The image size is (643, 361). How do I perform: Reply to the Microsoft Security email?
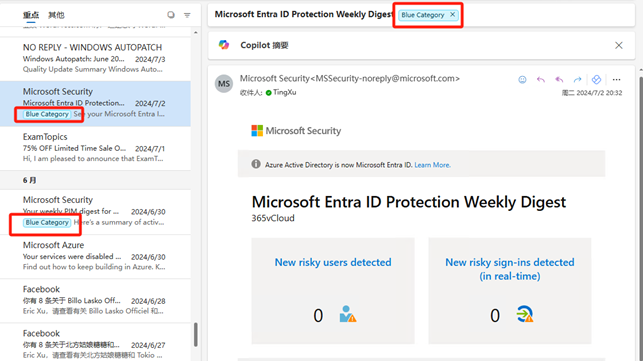coord(541,80)
